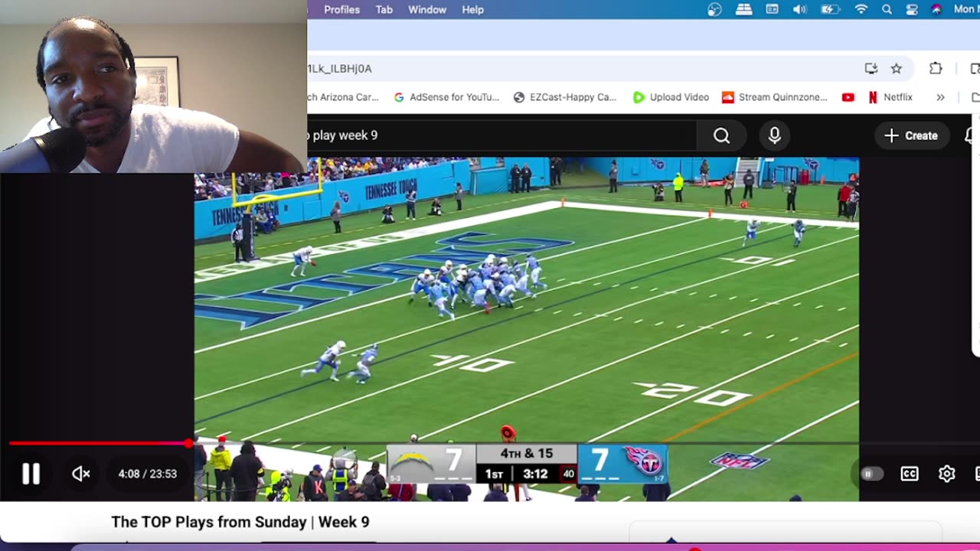The height and width of the screenshot is (551, 980).
Task: Click the install app icon in the address bar
Action: (871, 68)
